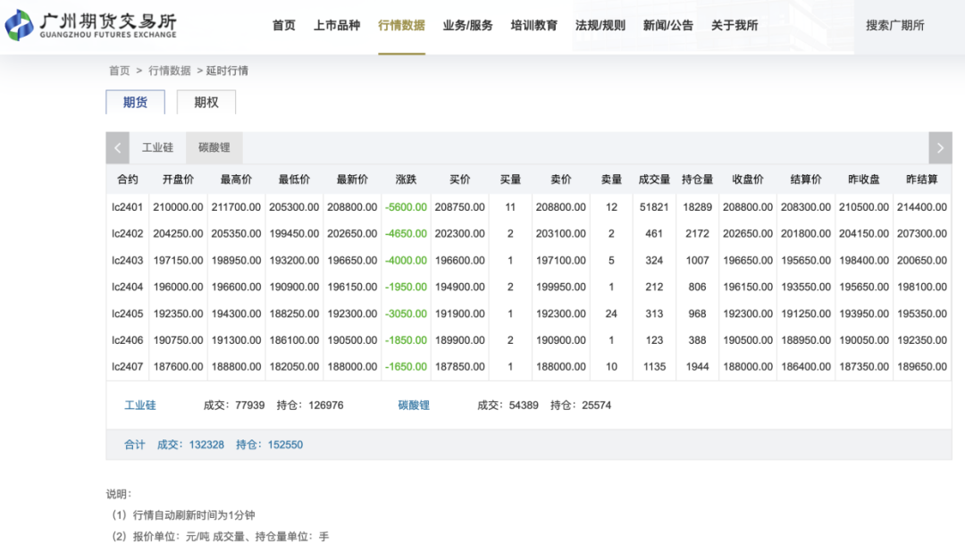
Task: Click the Guangzhou Futures Exchange logo
Action: pyautogui.click(x=91, y=25)
